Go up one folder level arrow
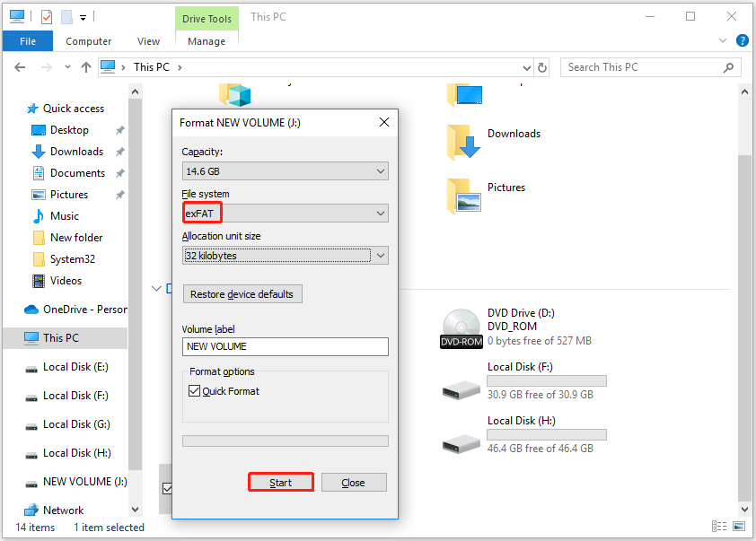Viewport: 756px width, 541px height. [x=86, y=67]
